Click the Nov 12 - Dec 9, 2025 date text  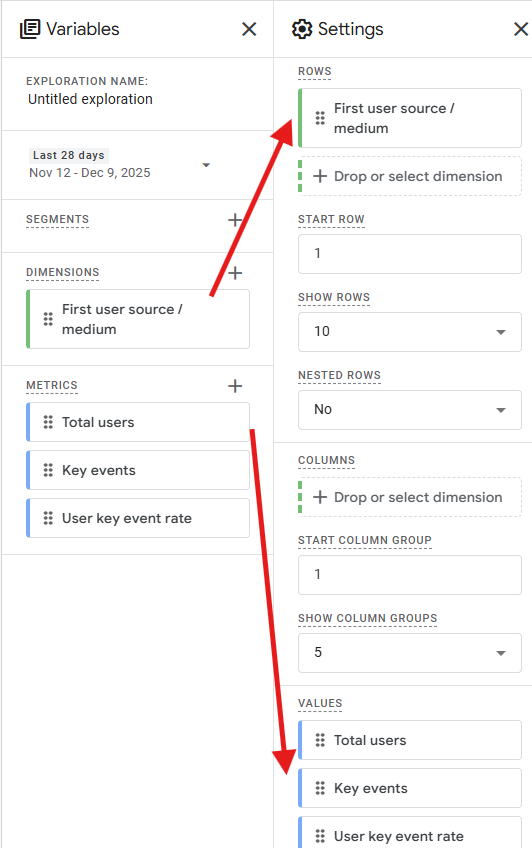coord(90,173)
